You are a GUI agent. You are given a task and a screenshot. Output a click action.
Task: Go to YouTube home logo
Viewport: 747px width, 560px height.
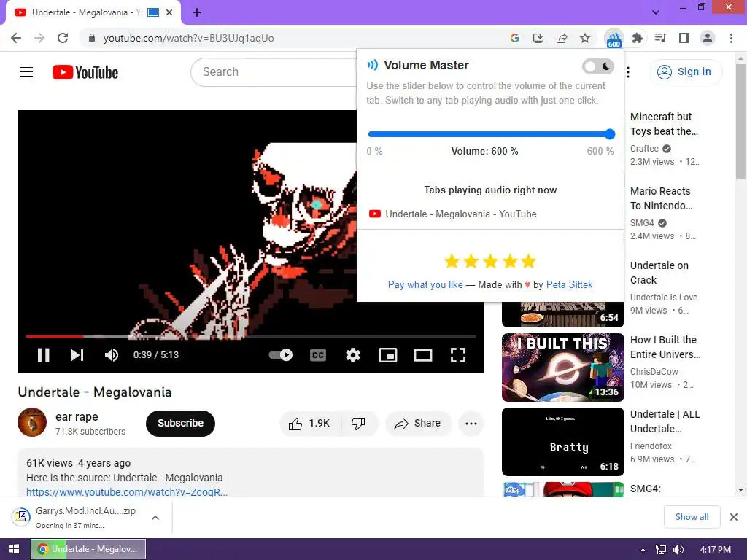click(x=85, y=72)
